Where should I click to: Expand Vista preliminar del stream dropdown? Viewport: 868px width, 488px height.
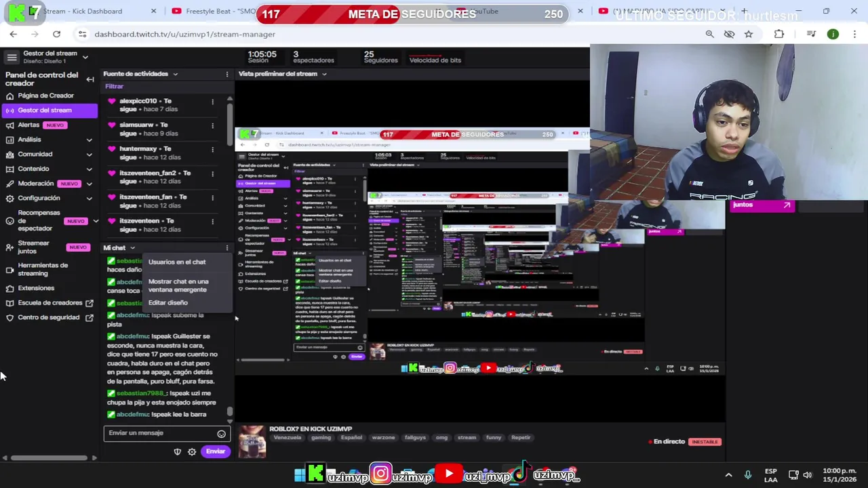pyautogui.click(x=324, y=74)
